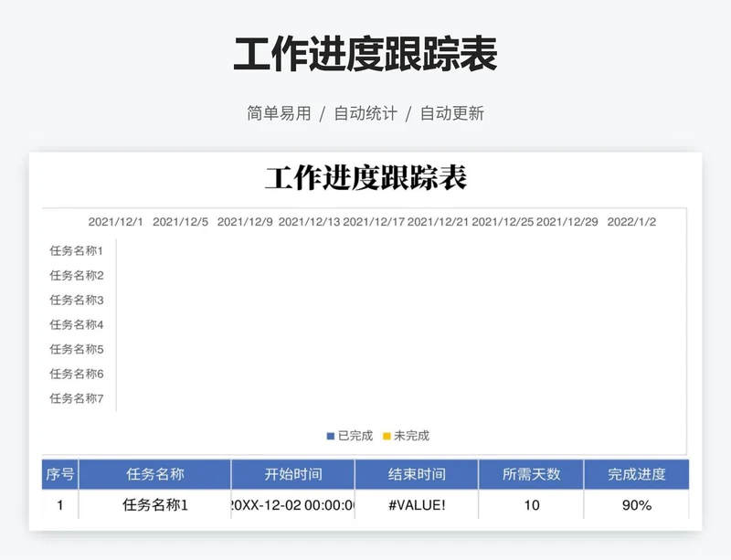The image size is (731, 560).
Task: Click the 2021/12/1 date label
Action: point(117,220)
